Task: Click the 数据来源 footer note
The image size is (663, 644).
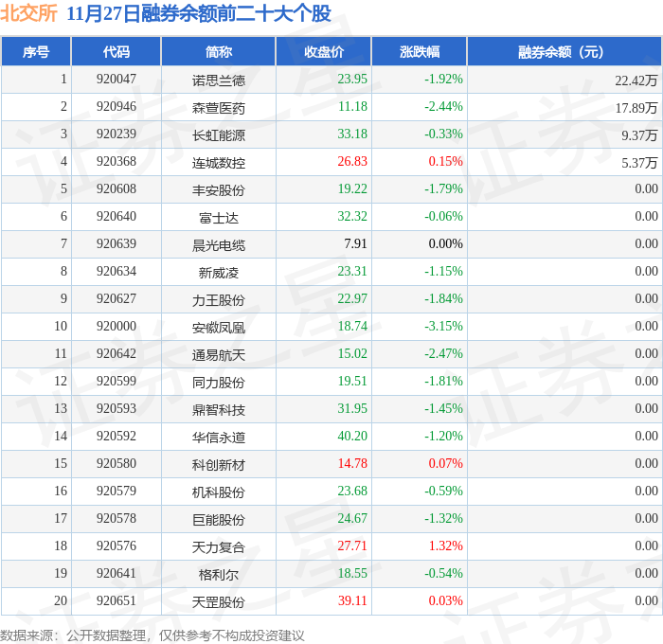Action: (x=152, y=635)
